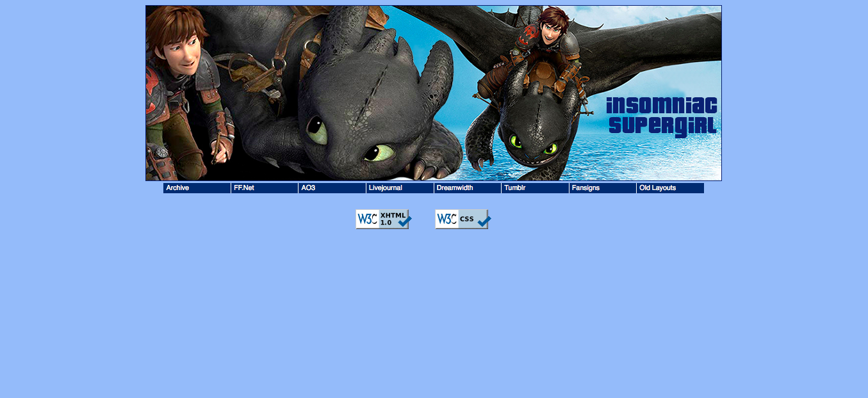The image size is (868, 398).
Task: Click the W3C CSS validation badge
Action: (463, 219)
